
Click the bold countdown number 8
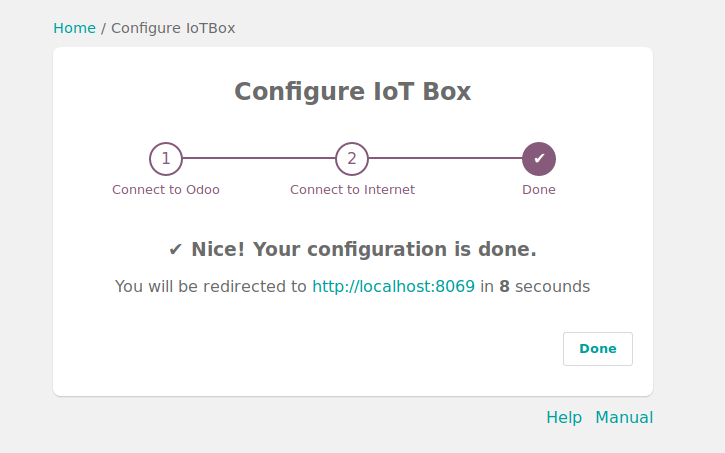click(505, 287)
